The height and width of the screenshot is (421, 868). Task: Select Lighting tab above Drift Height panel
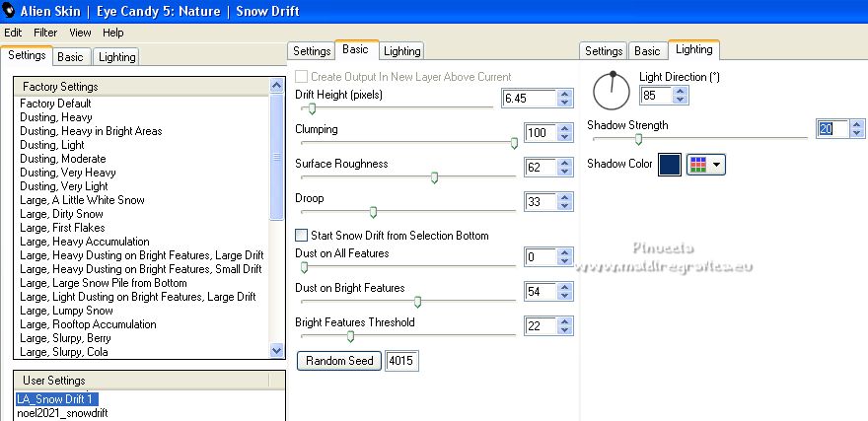[x=401, y=51]
